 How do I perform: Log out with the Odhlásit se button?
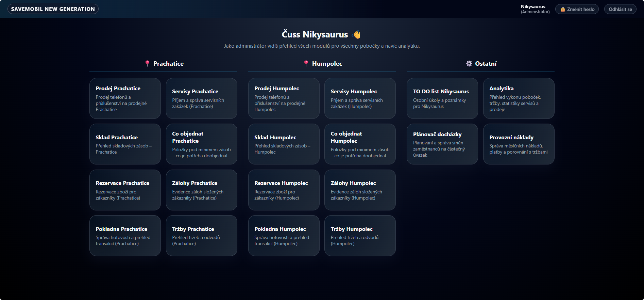[620, 9]
